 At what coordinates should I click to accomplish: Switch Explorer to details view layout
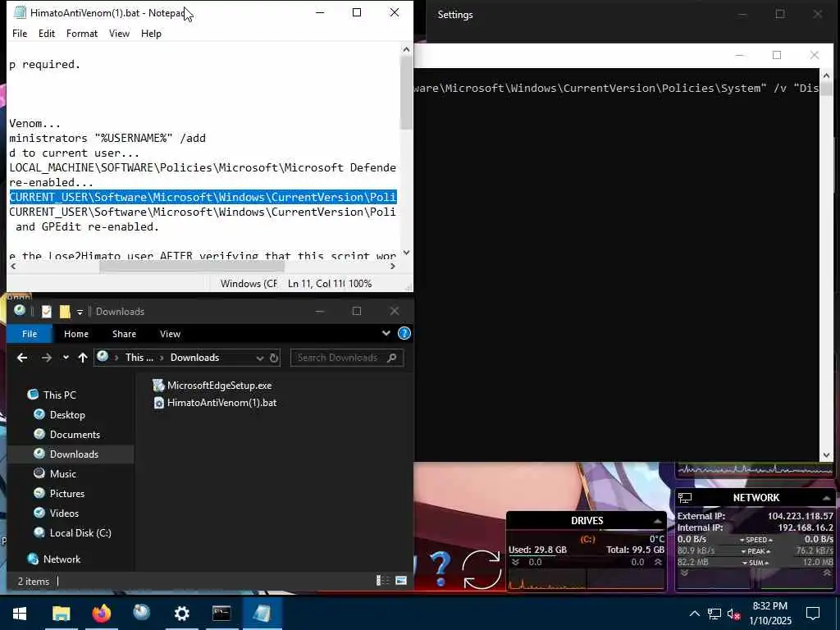pos(382,580)
